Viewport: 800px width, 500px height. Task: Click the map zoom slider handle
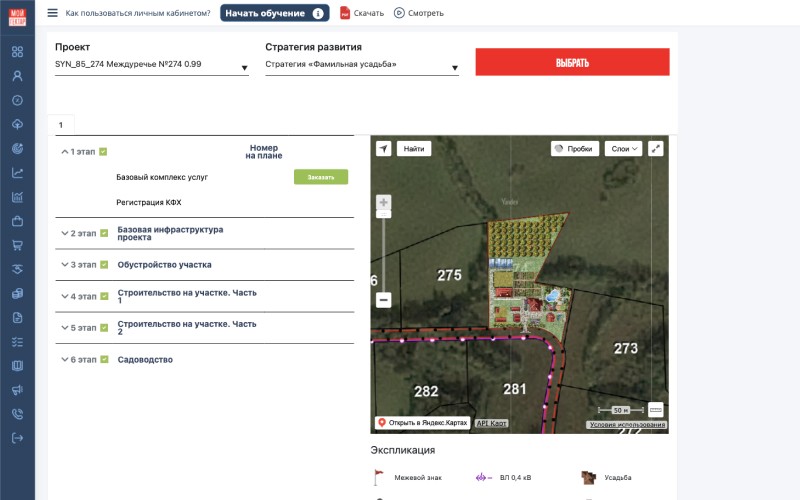(x=383, y=215)
